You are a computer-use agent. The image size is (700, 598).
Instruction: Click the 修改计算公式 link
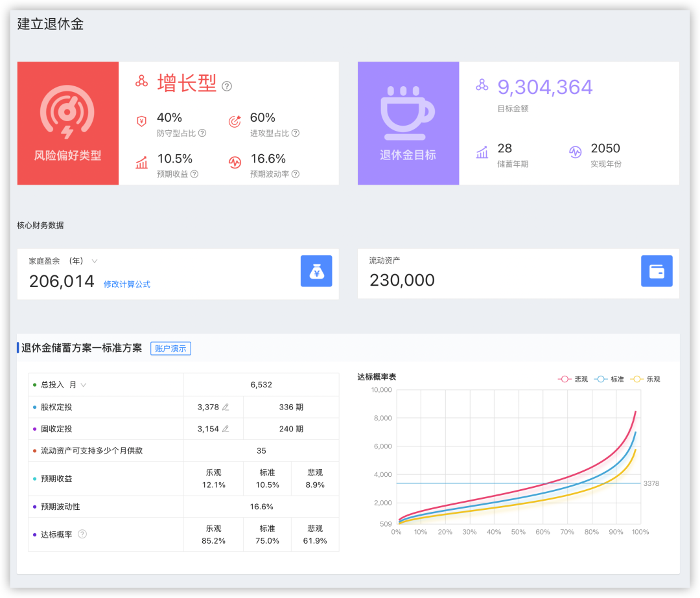127,284
